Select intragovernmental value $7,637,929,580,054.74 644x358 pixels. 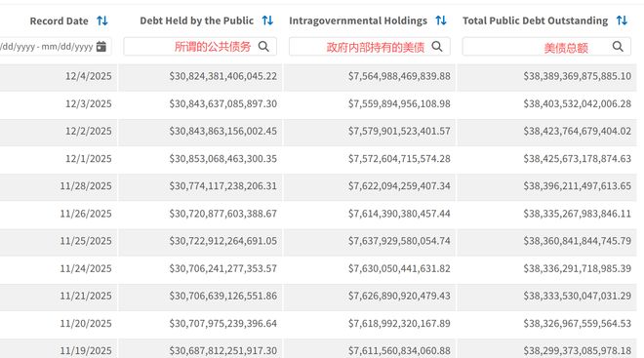399,241
